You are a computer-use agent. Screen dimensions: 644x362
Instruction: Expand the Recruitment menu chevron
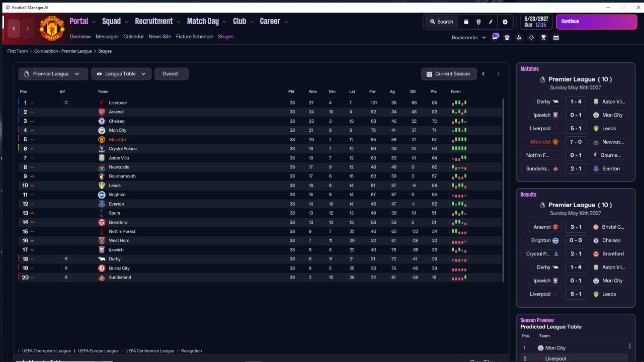[178, 22]
